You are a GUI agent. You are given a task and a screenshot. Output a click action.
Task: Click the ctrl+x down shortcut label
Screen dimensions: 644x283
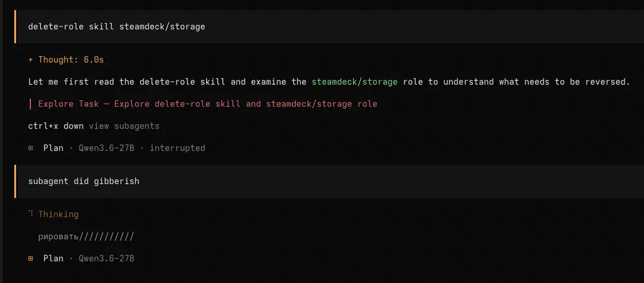56,126
